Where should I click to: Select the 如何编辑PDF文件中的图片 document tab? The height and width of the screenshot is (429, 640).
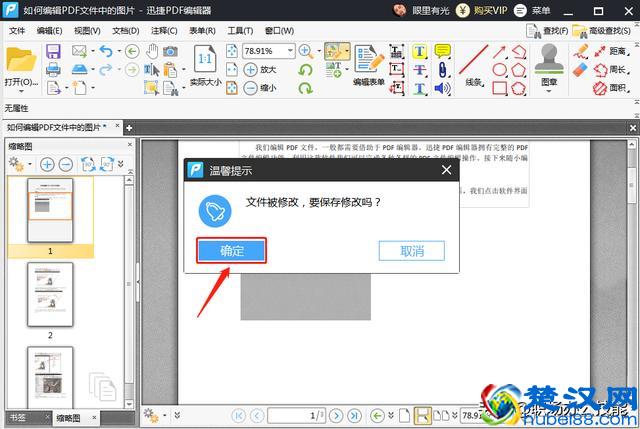pyautogui.click(x=57, y=127)
